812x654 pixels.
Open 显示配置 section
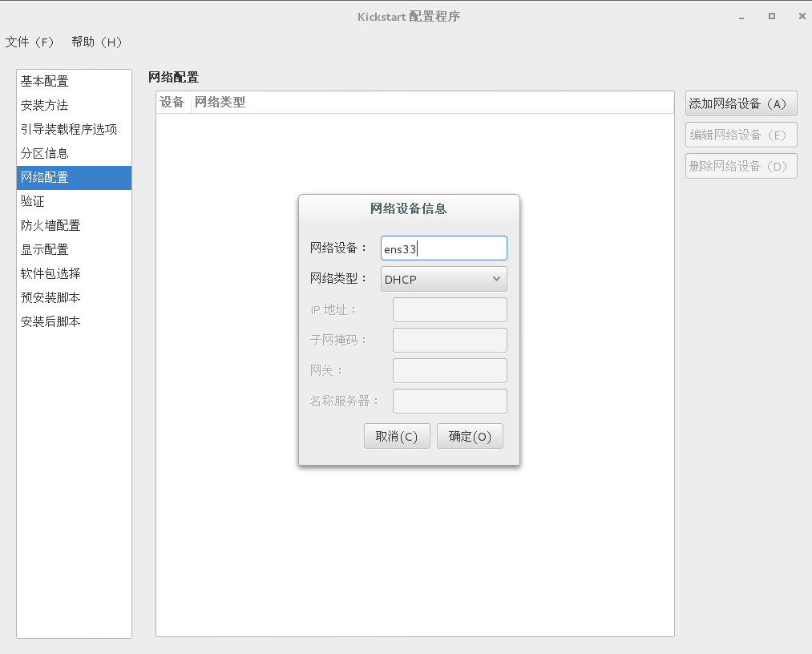(x=74, y=249)
